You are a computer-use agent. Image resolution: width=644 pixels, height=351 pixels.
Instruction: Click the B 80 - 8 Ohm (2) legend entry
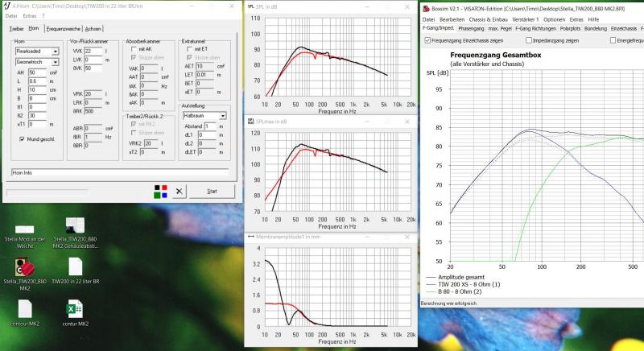pos(459,291)
